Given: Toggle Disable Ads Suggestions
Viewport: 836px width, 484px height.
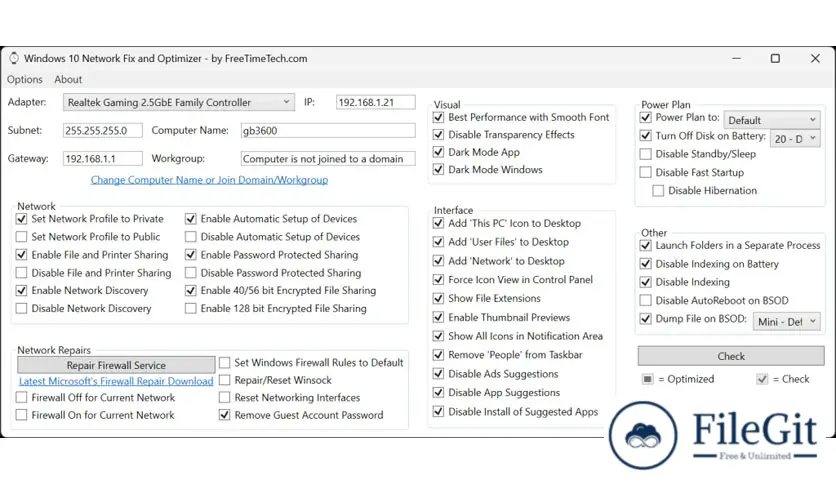Looking at the screenshot, I should (x=438, y=374).
